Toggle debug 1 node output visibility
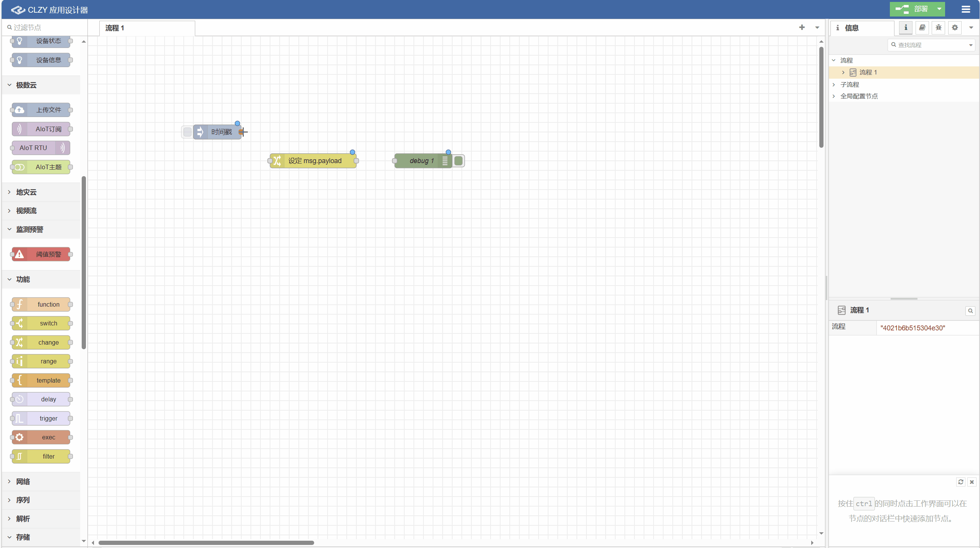980x548 pixels. (x=458, y=161)
